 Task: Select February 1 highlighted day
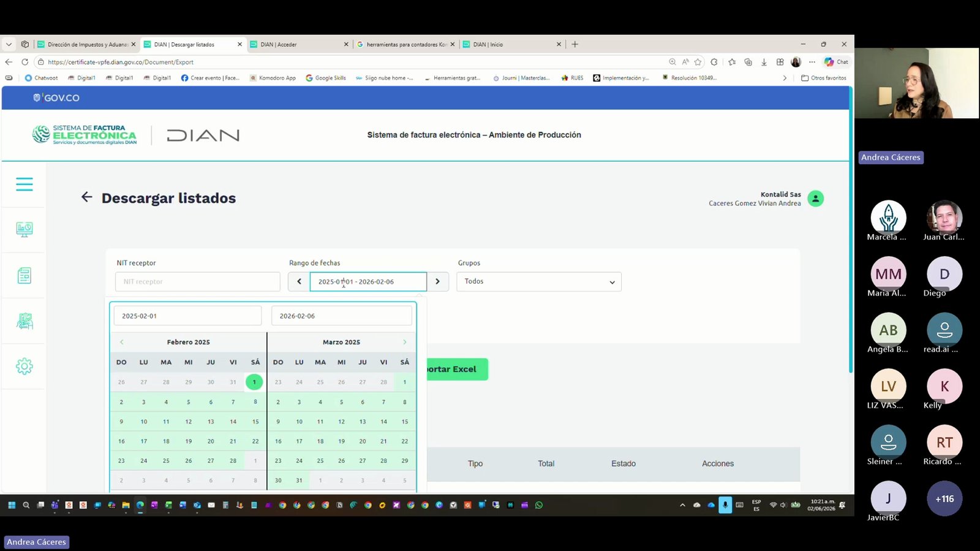point(254,382)
